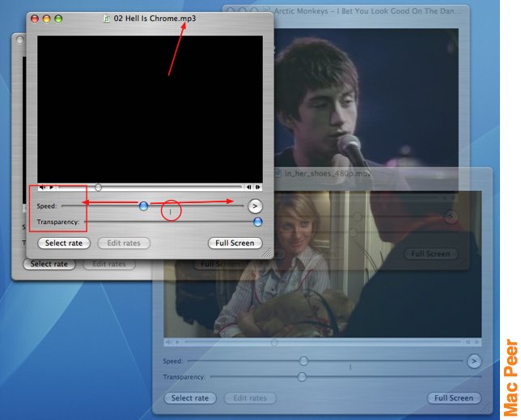Go Full Screen in Hell Is Chrome window

tap(235, 243)
